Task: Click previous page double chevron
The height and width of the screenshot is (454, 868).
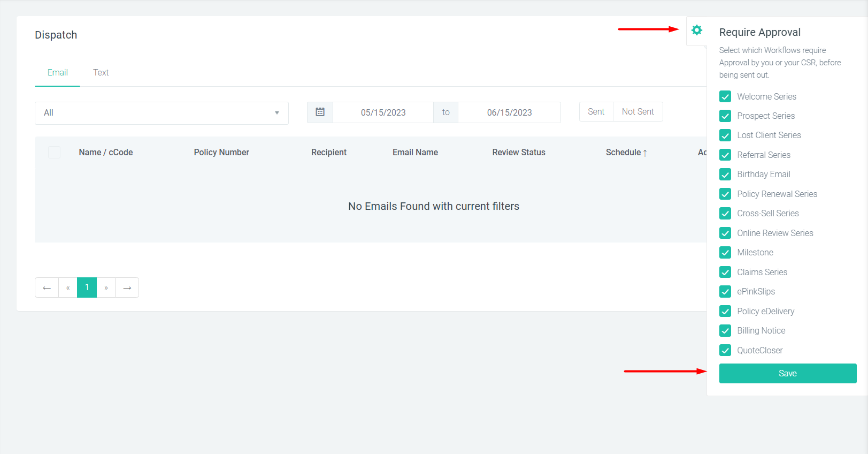Action: click(68, 288)
